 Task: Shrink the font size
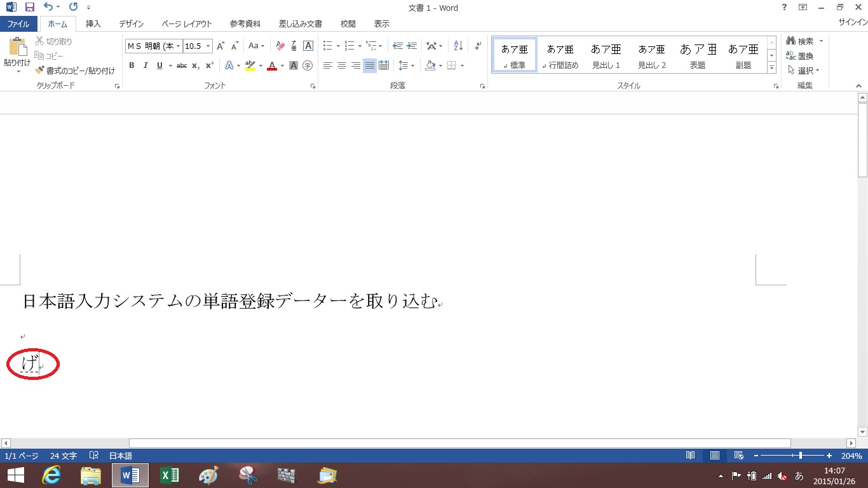pyautogui.click(x=234, y=46)
